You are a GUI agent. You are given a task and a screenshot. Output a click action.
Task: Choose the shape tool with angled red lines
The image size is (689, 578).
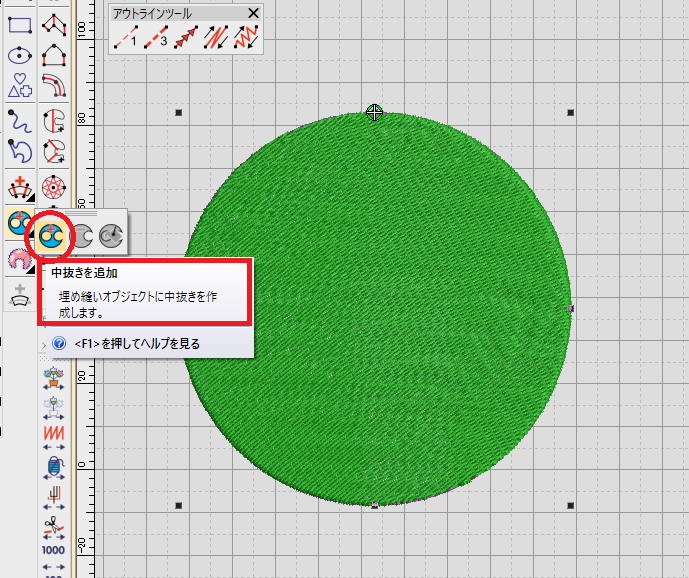[54, 151]
